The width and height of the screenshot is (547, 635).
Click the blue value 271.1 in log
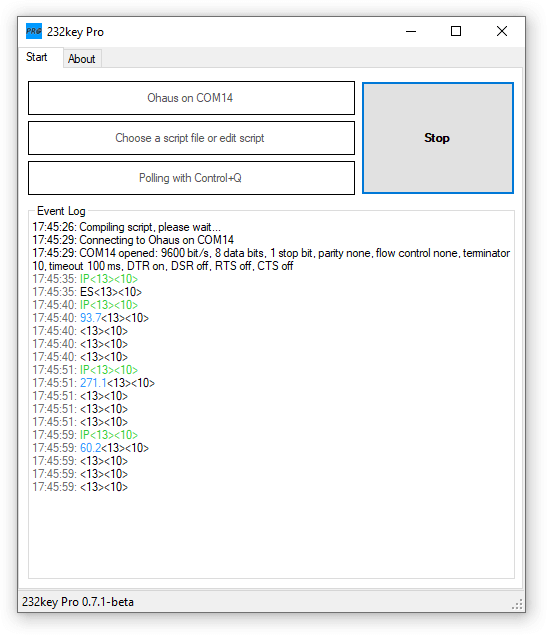pos(93,383)
